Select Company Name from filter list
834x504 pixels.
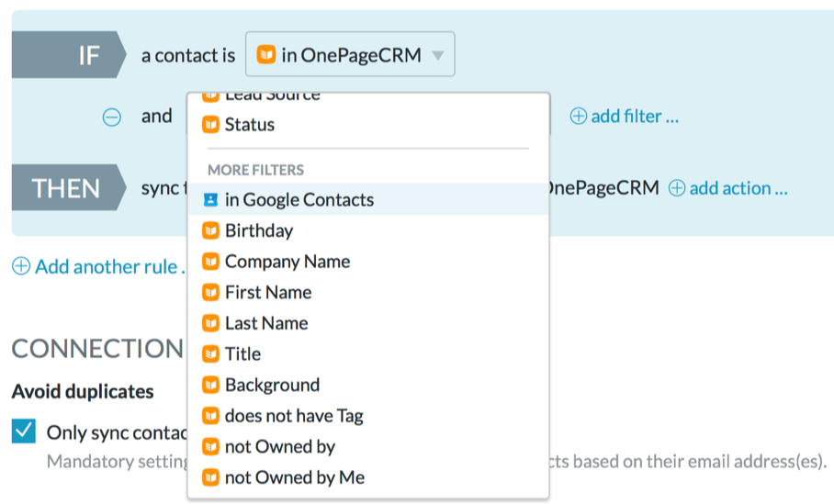pos(287,261)
